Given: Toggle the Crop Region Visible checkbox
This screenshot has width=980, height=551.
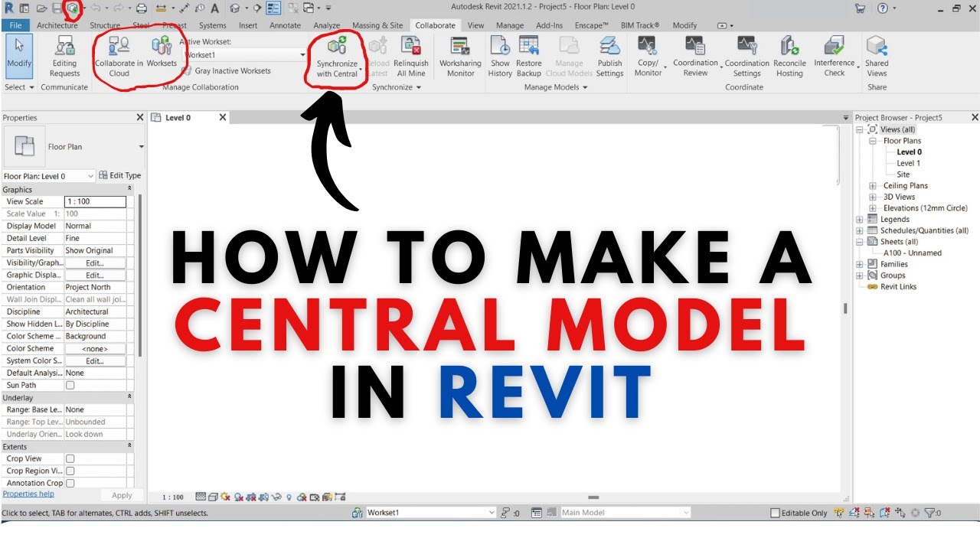Looking at the screenshot, I should pyautogui.click(x=70, y=471).
